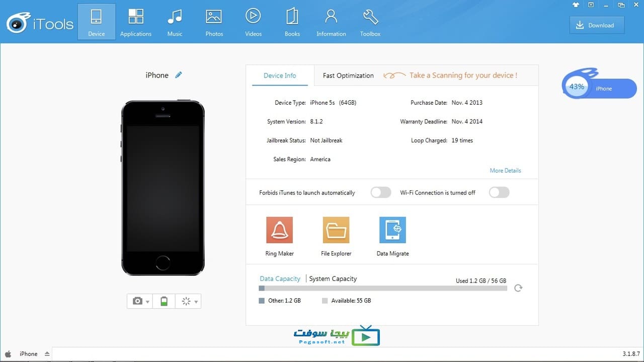Click the green battery icon
Image resolution: width=644 pixels, height=362 pixels.
164,301
